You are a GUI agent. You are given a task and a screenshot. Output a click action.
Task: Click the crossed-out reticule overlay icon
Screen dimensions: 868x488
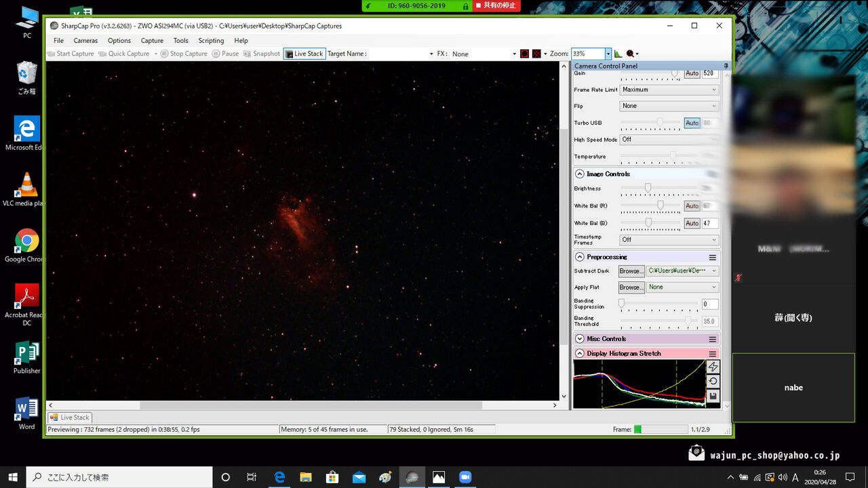pos(536,54)
